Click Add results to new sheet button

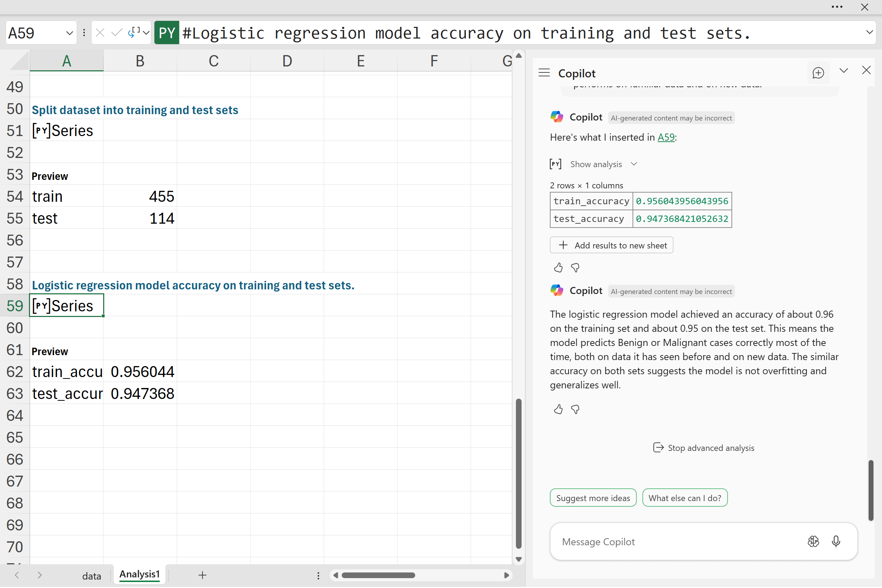(611, 245)
